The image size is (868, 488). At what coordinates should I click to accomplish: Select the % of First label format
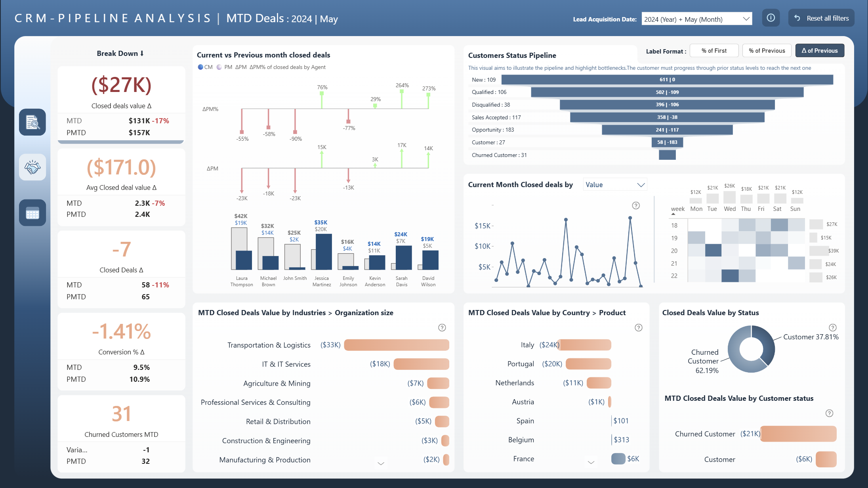713,51
